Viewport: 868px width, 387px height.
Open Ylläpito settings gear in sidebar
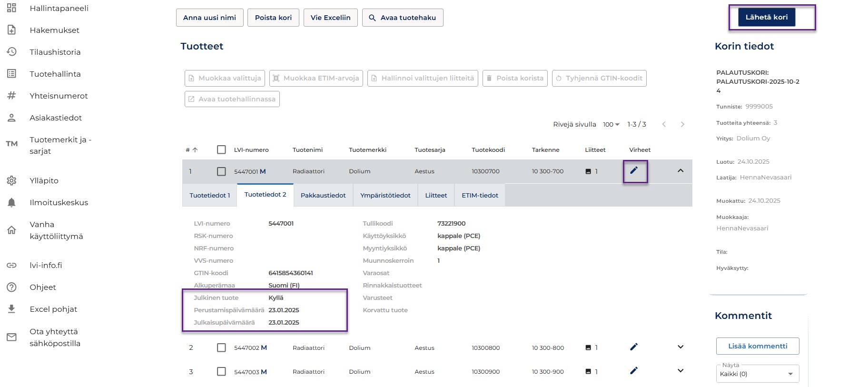12,181
